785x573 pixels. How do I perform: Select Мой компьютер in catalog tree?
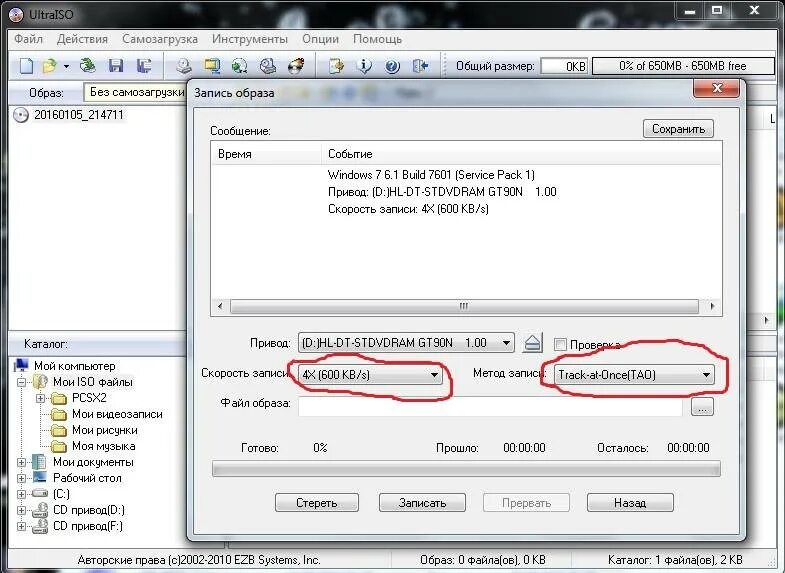[x=74, y=366]
